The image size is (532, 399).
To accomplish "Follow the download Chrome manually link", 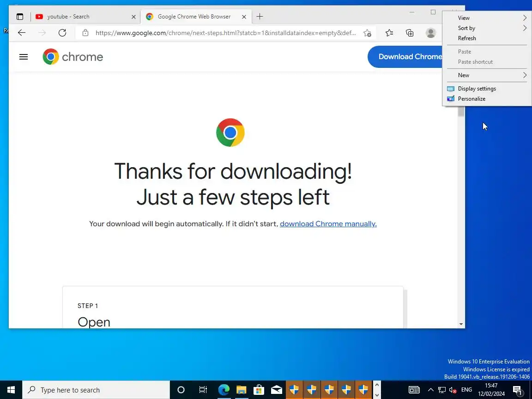I will 328,224.
